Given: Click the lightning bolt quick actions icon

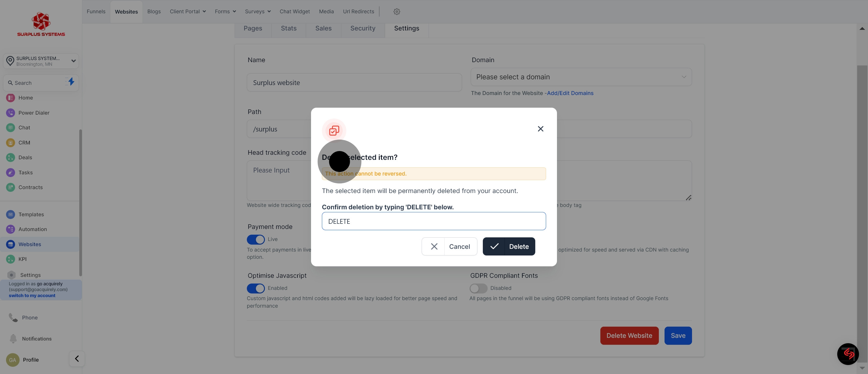Looking at the screenshot, I should tap(71, 82).
